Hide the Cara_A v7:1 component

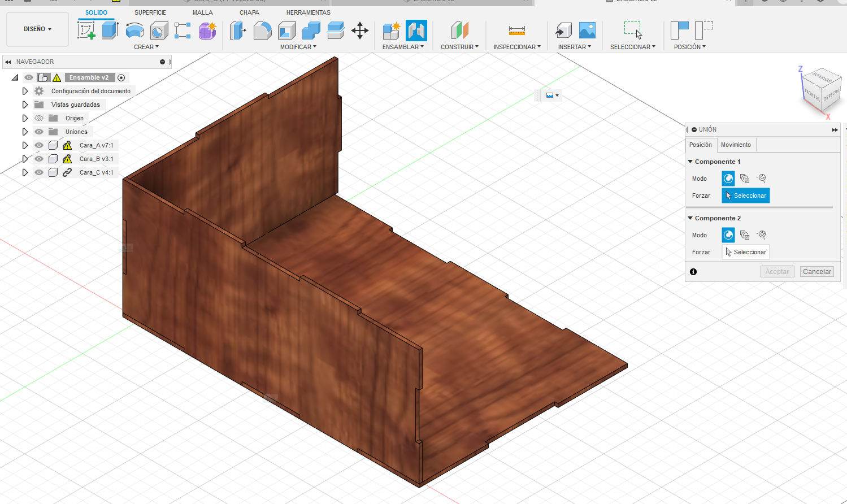point(39,145)
